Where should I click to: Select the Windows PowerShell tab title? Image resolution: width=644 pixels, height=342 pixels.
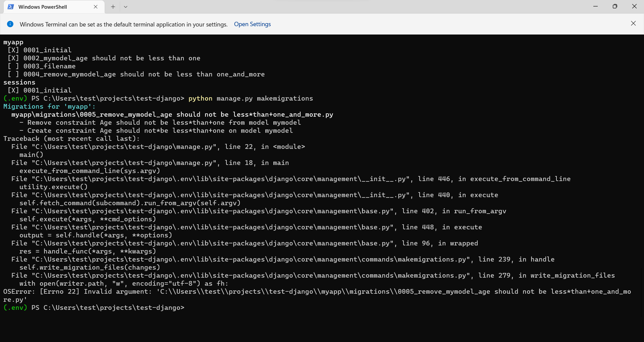pyautogui.click(x=43, y=7)
